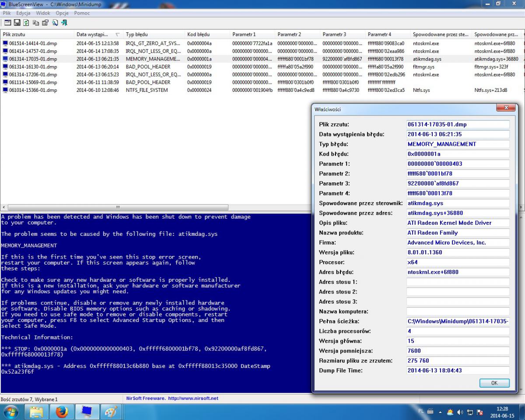Click the date 2014-06-11 11:38:59 cell
Viewport: 525px width, 420px height.
click(x=98, y=82)
